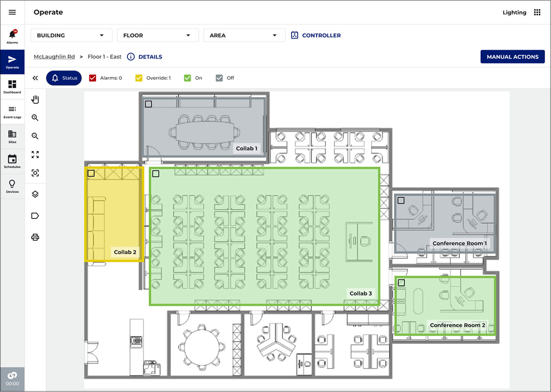Click the MANUAL ACTIONS button

coord(513,57)
